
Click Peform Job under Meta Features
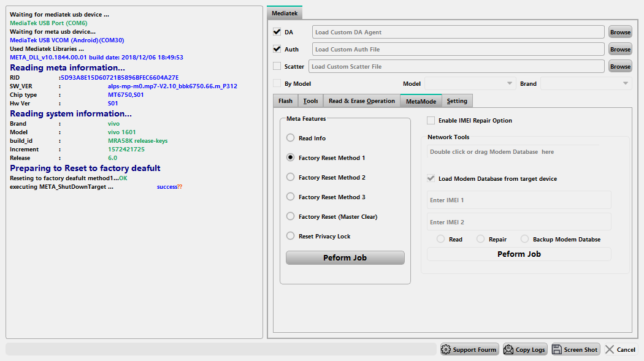[x=345, y=257]
